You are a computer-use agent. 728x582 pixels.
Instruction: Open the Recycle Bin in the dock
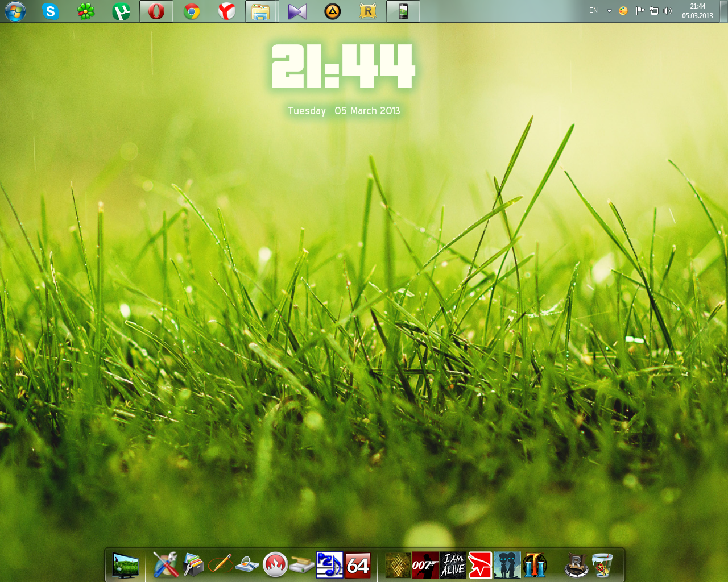coord(602,566)
